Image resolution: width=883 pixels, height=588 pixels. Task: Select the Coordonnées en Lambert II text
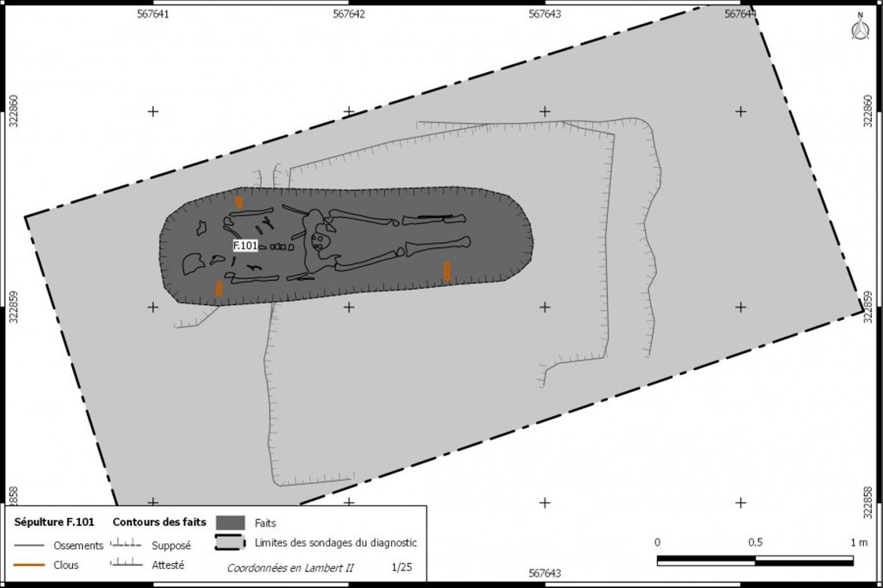tap(290, 568)
